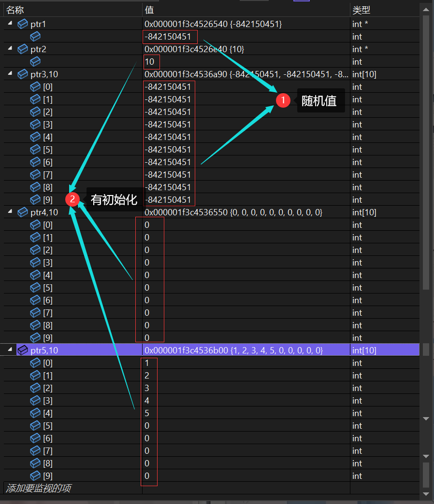
Task: Click the ptr4,10 cube icon
Action: tap(23, 212)
